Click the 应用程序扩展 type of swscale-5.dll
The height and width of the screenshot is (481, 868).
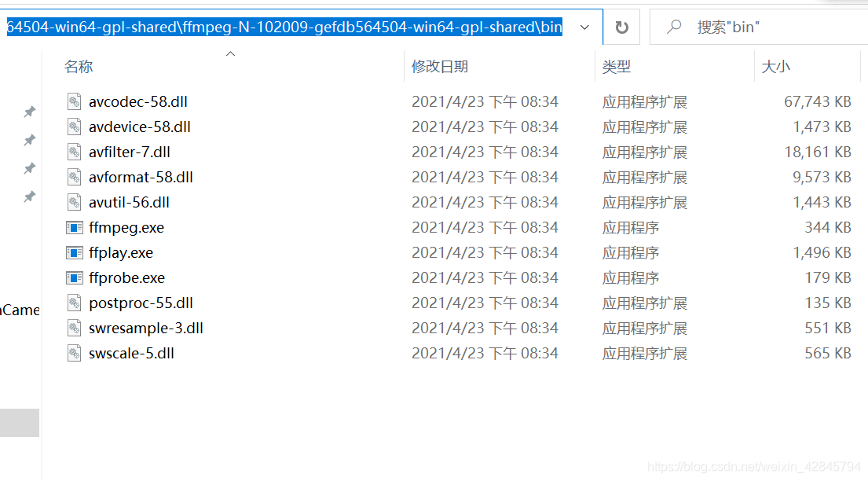point(644,354)
